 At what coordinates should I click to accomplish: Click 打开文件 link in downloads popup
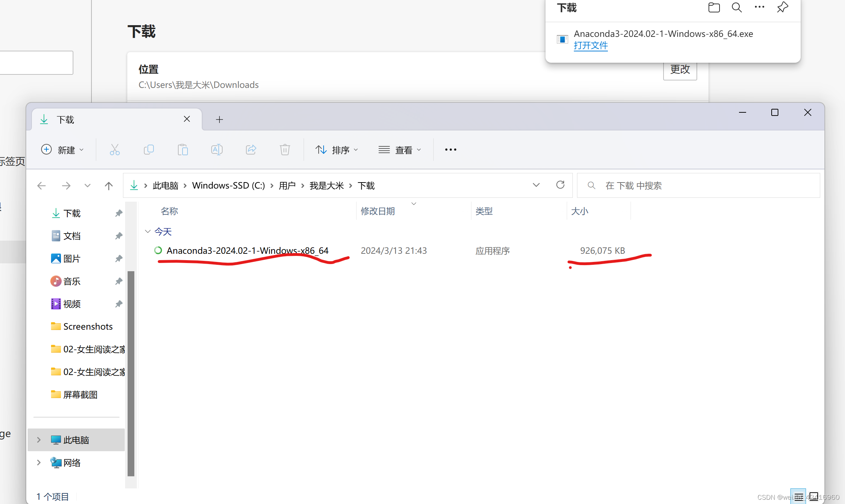pos(591,46)
